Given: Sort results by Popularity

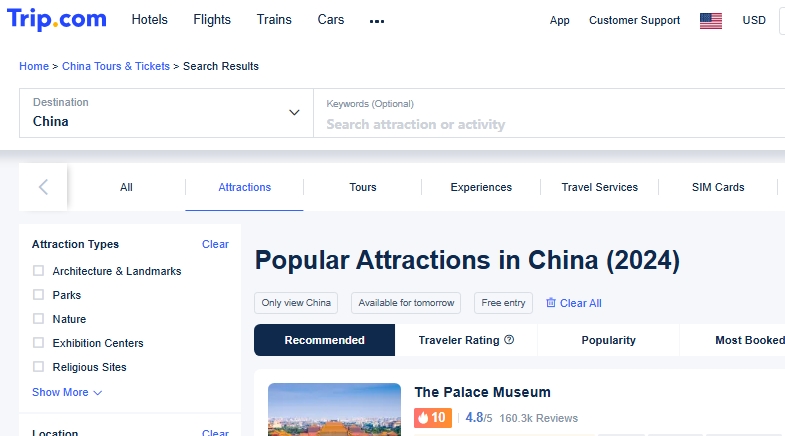Looking at the screenshot, I should tap(608, 340).
